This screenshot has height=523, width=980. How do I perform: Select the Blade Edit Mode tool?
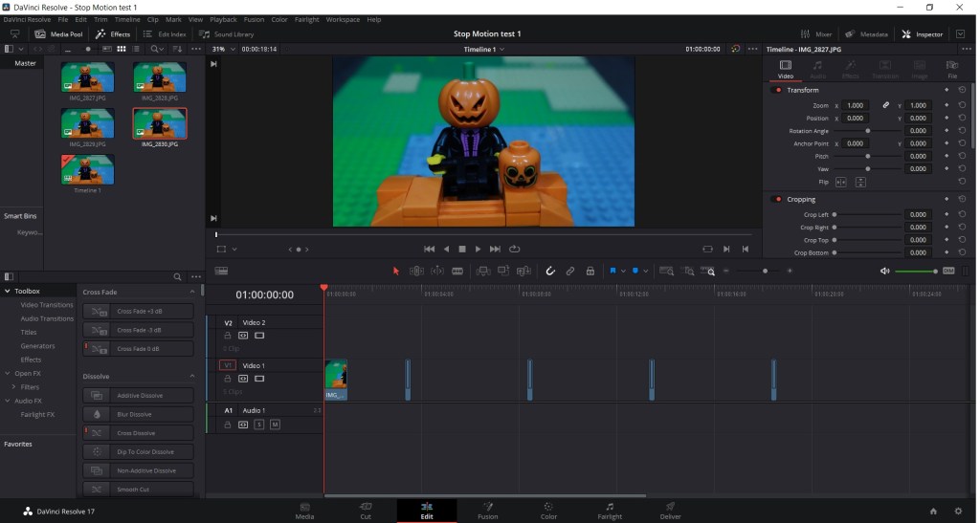457,271
